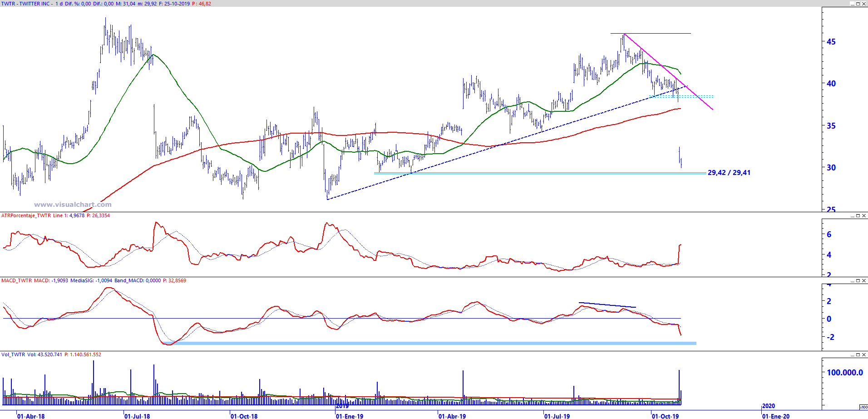Click the 'MACD: -1,9093' value
Viewport: 868px width, 419px height.
click(x=51, y=280)
